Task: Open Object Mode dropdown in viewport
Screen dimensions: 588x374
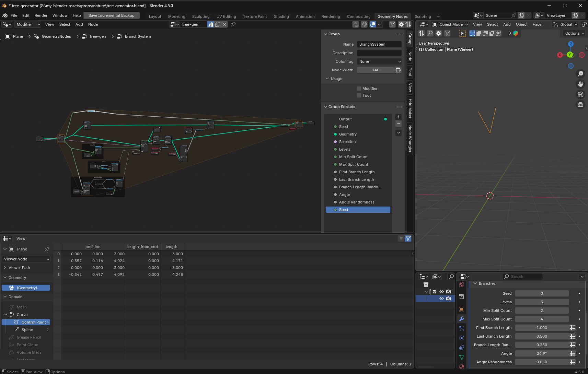Action: tap(450, 24)
